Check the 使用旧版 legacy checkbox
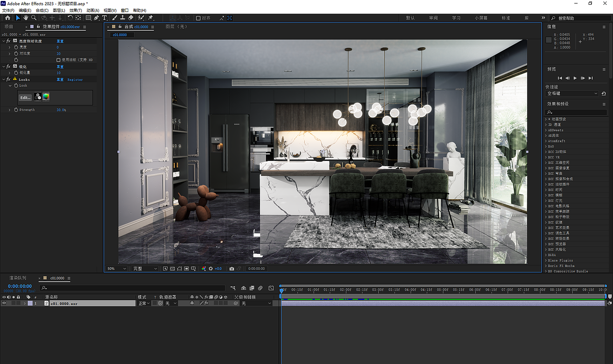 pos(58,60)
